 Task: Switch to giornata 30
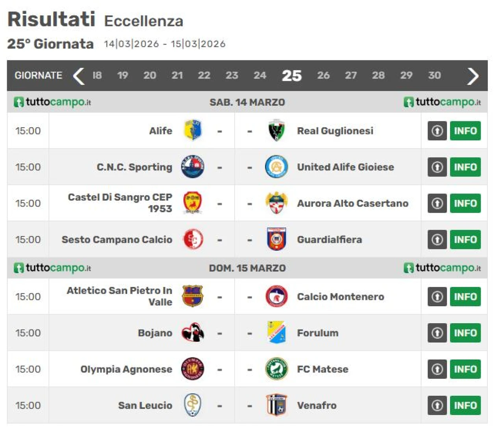coord(434,75)
